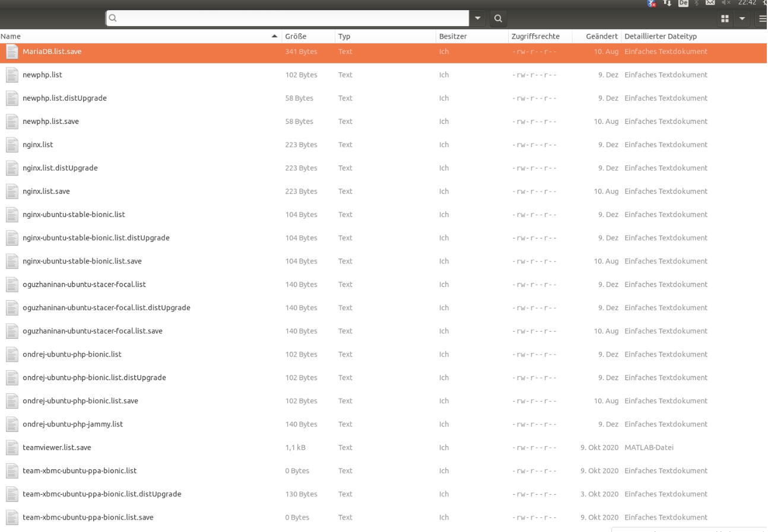Viewport: 768px width, 532px height.
Task: Select nginx-ubuntu-stable-bionic.list.distUpgrade file name
Action: [x=96, y=238]
